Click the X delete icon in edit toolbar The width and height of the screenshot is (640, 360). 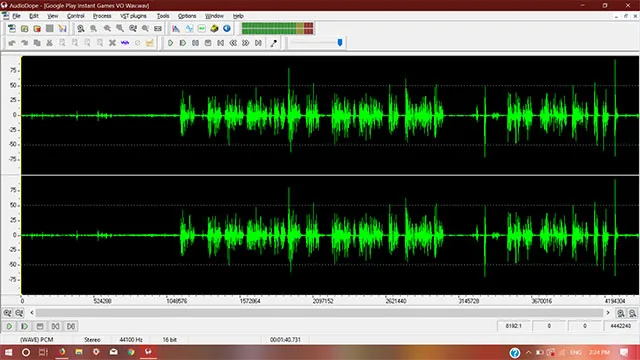pyautogui.click(x=112, y=43)
